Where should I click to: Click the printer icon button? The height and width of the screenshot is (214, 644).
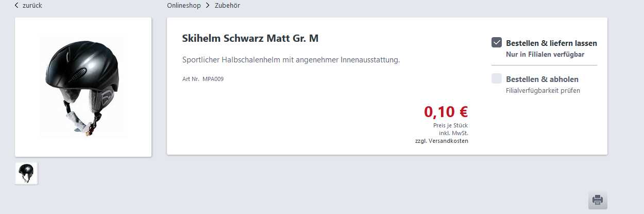[598, 200]
